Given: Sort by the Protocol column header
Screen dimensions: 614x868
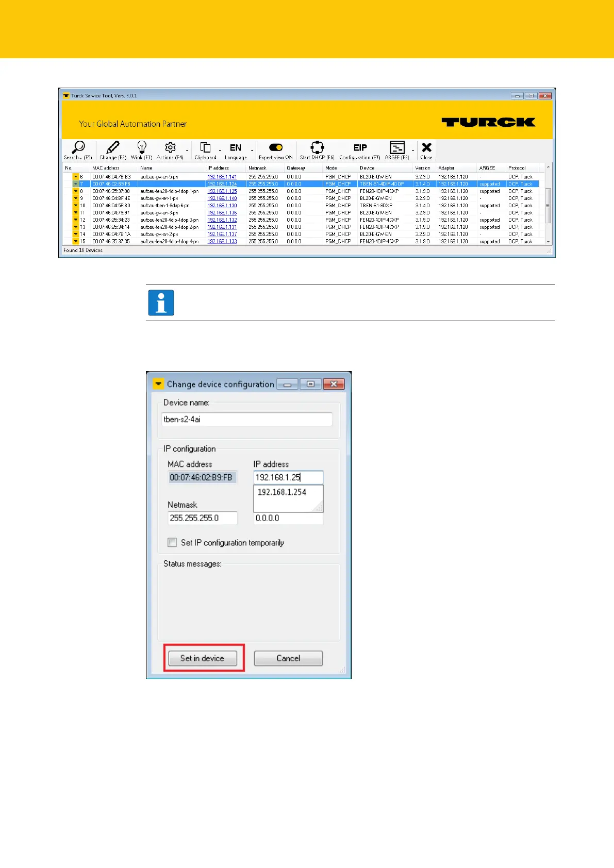Looking at the screenshot, I should pos(523,168).
